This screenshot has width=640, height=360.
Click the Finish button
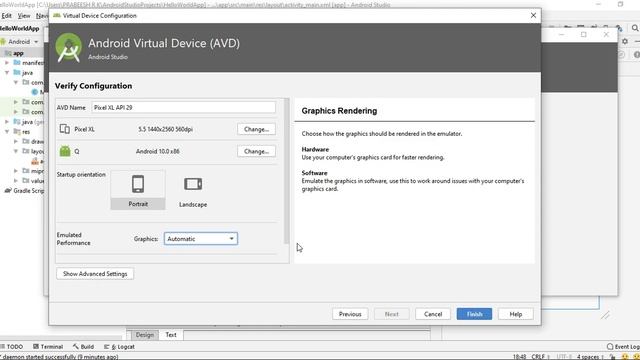pos(474,314)
